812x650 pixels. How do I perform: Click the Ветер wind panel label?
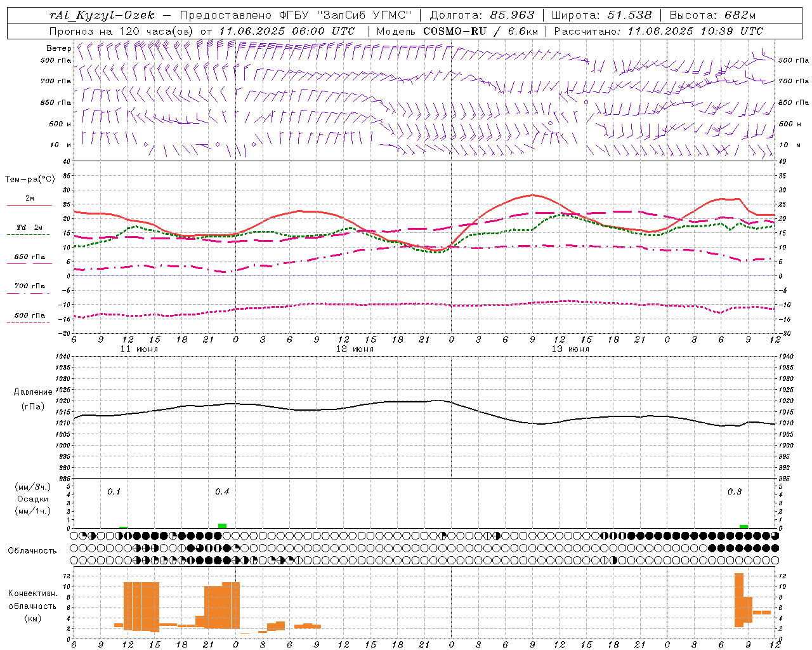tap(58, 48)
